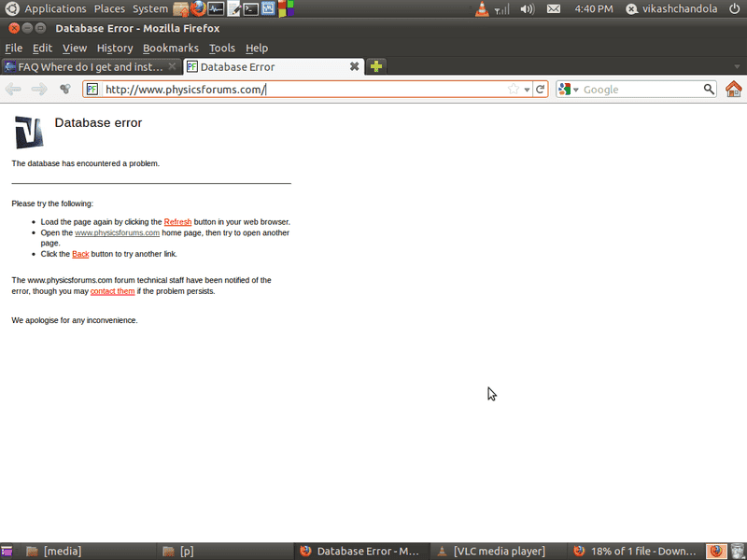Click VLC cone tray icon

click(482, 8)
